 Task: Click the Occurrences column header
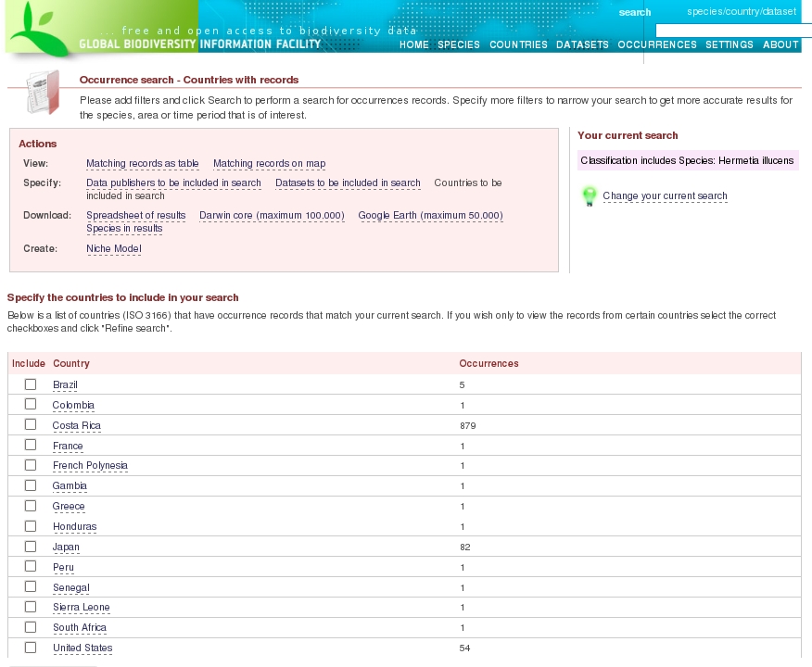click(x=488, y=364)
